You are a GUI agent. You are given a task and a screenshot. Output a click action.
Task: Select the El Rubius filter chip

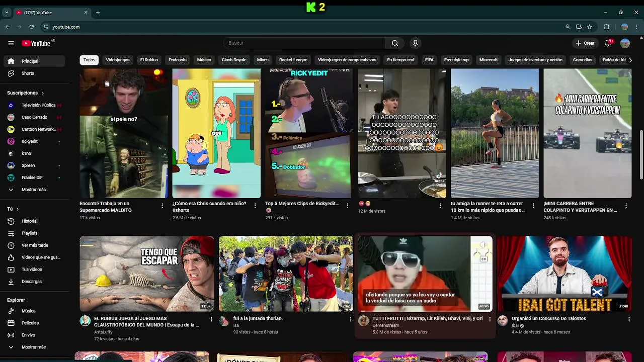(x=149, y=60)
